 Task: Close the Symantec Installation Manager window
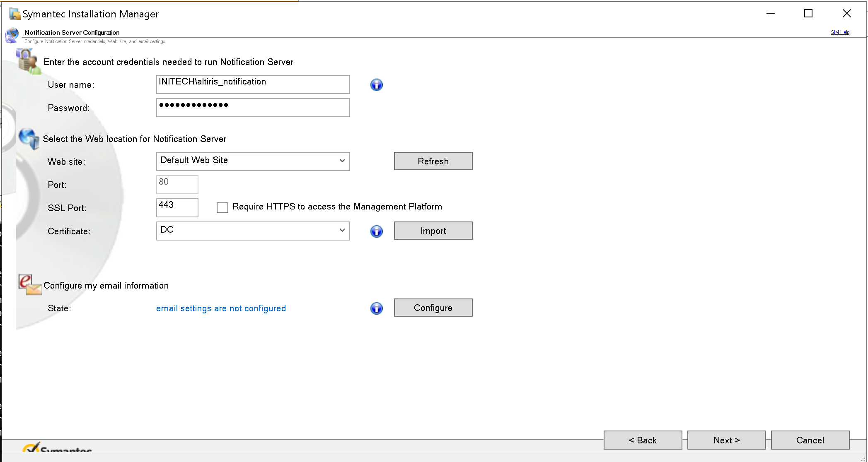click(x=846, y=14)
